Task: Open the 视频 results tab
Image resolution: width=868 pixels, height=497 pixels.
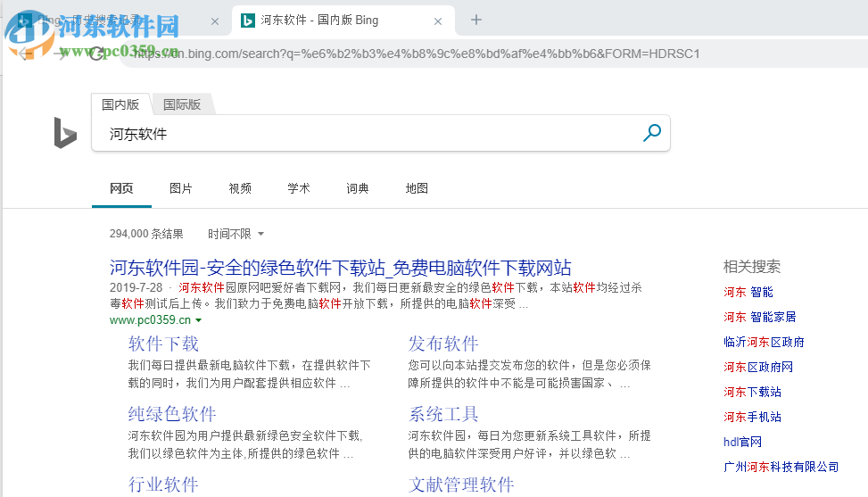Action: (240, 188)
